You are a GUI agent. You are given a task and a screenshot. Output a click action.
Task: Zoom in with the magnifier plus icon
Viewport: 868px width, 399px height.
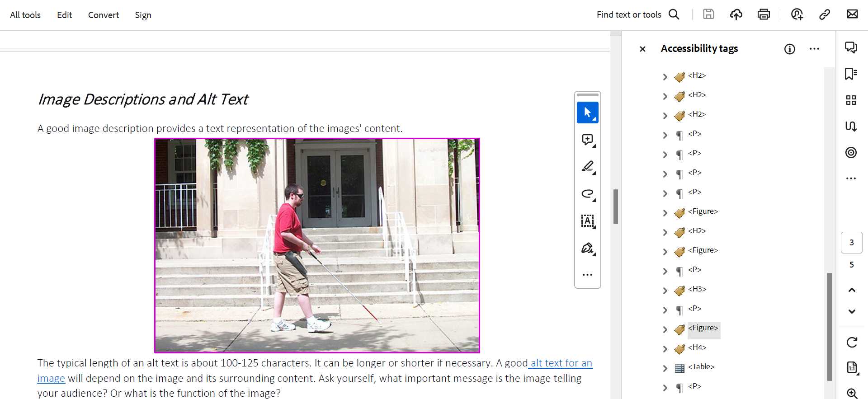(852, 393)
